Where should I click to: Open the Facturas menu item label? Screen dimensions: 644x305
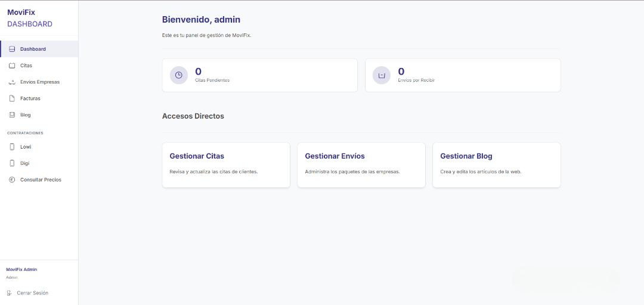click(30, 98)
